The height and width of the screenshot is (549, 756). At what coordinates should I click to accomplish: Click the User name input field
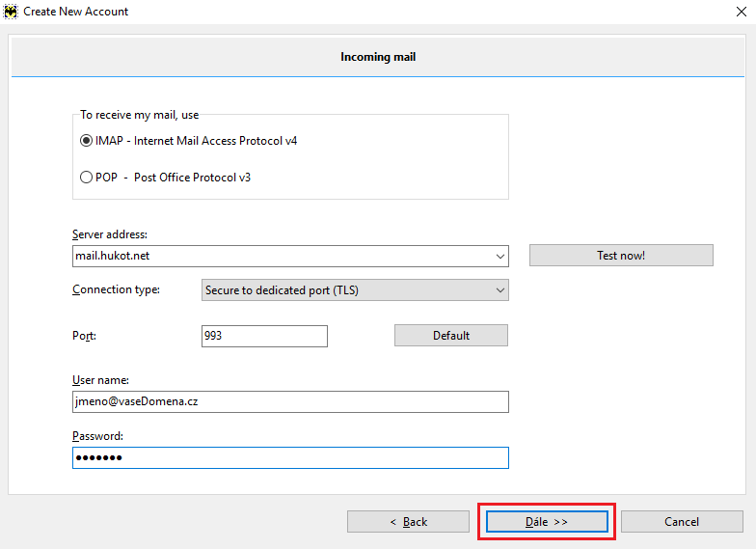[290, 401]
